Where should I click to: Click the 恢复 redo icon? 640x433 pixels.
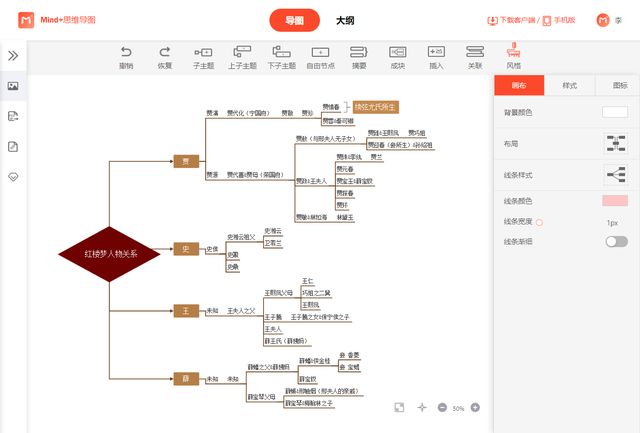[x=165, y=52]
